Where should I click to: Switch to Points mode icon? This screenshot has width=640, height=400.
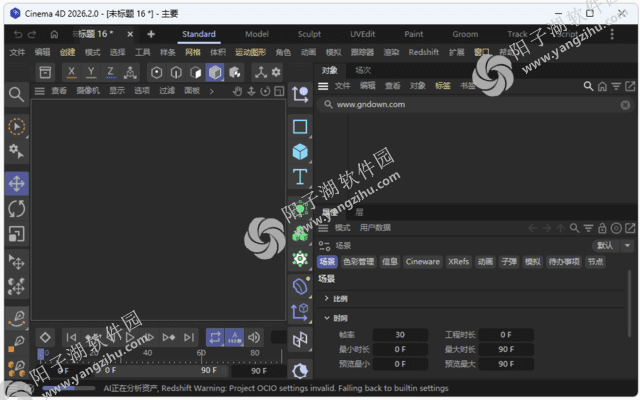(x=156, y=72)
